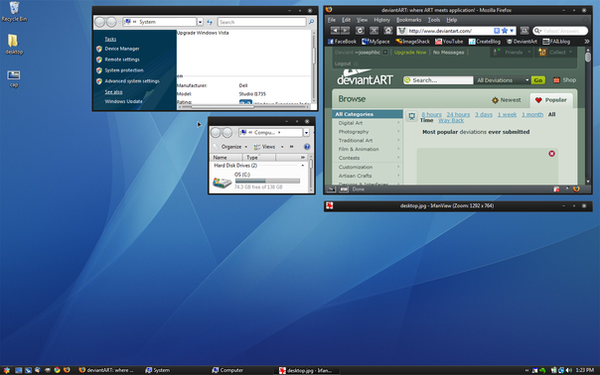Launch Chrome from quick launch bar
600x375 pixels.
point(57,370)
